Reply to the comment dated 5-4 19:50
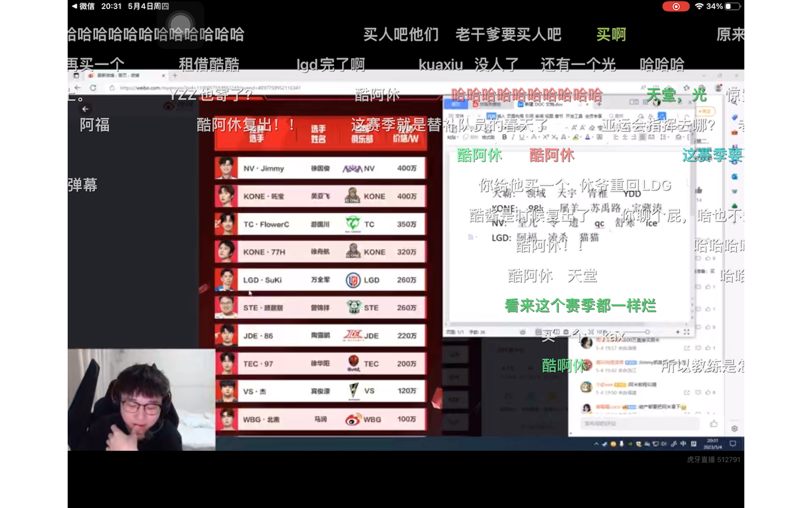 coord(698,393)
